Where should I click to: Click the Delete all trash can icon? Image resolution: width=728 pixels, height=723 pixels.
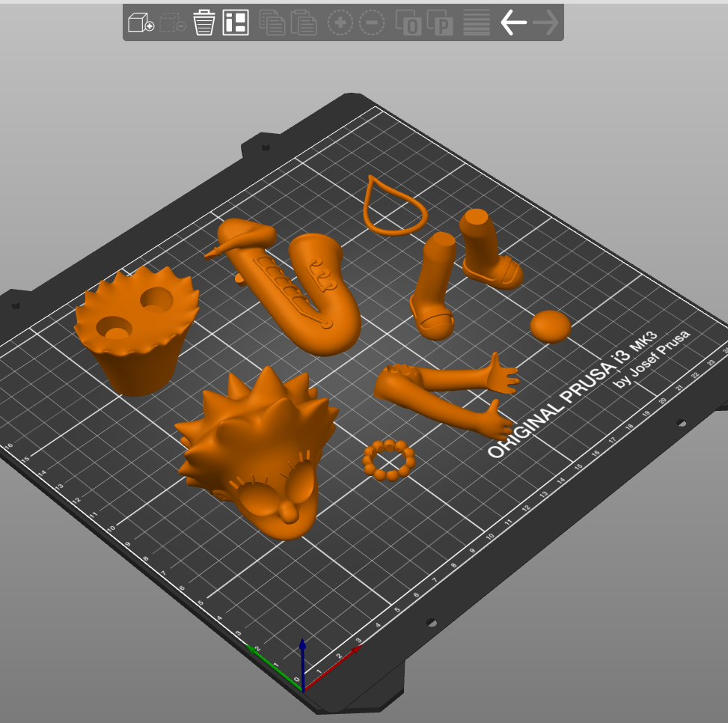[x=204, y=22]
